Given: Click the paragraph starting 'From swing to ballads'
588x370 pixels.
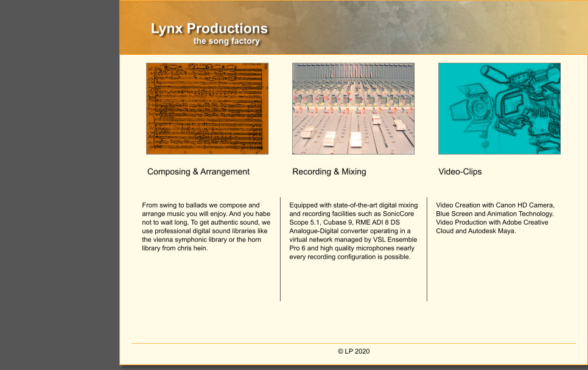Looking at the screenshot, I should tap(206, 226).
